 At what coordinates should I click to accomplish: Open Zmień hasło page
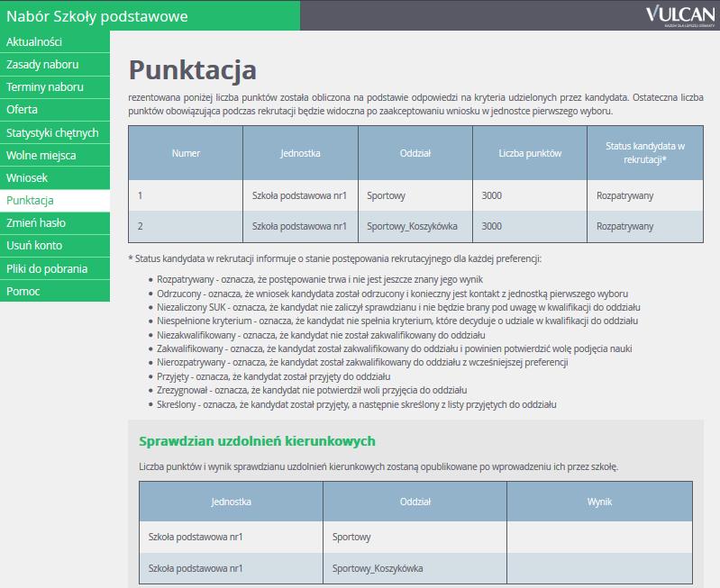[x=55, y=222]
